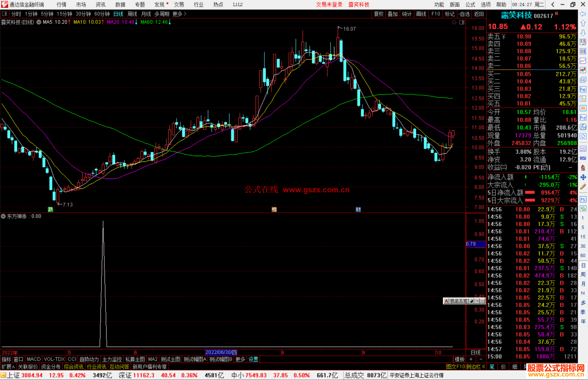Click the RSI indicator icon in sidebar

[583, 158]
